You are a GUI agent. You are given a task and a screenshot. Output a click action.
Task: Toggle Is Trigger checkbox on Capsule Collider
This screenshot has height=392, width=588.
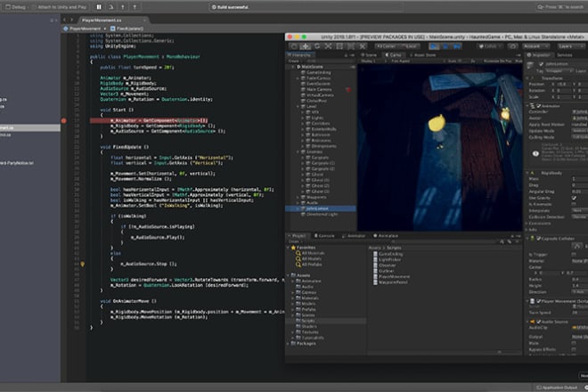pos(574,254)
